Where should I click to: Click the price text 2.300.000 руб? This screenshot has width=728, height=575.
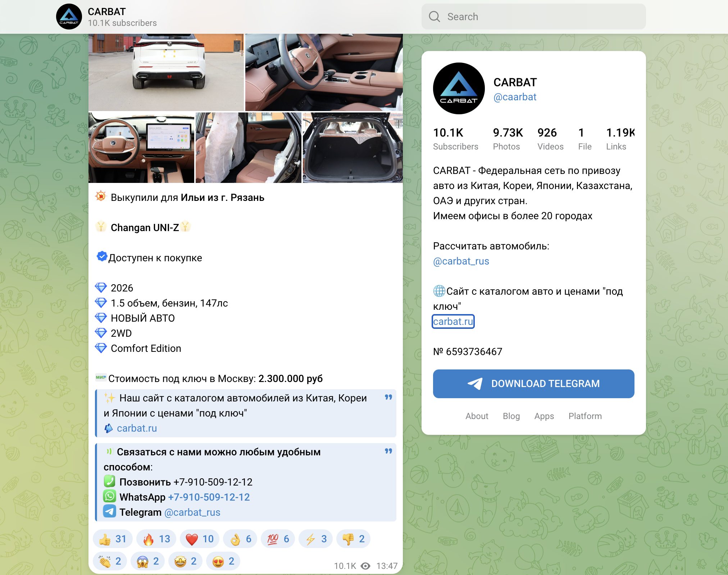click(290, 378)
